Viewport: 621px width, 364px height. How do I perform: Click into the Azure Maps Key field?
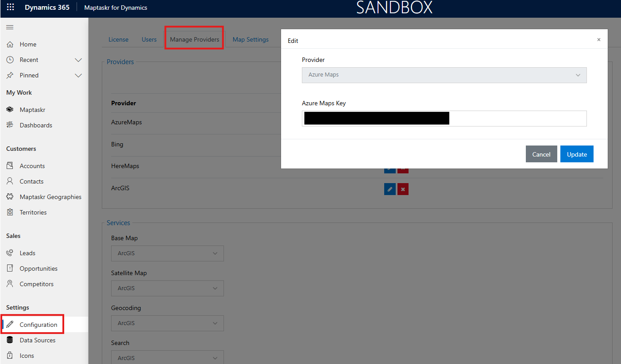click(444, 119)
